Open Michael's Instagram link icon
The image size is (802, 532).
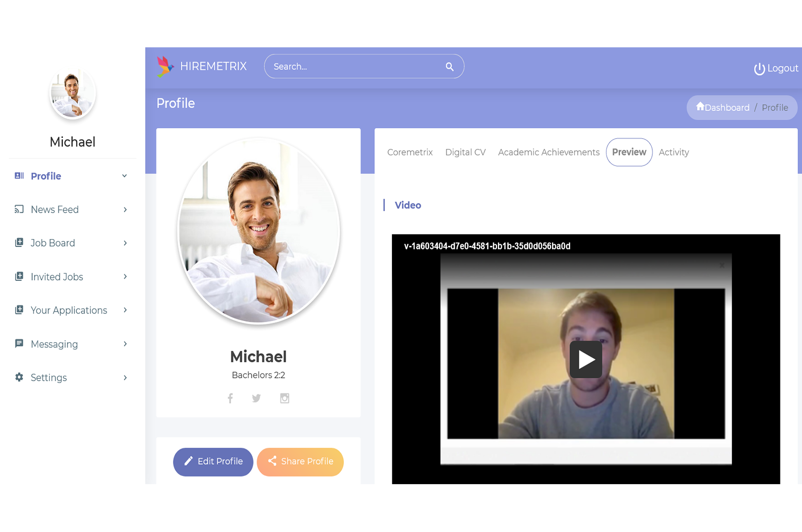[284, 398]
